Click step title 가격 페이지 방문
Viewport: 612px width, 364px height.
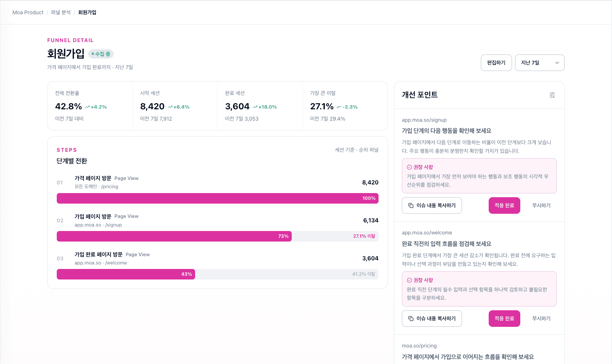pyautogui.click(x=93, y=178)
